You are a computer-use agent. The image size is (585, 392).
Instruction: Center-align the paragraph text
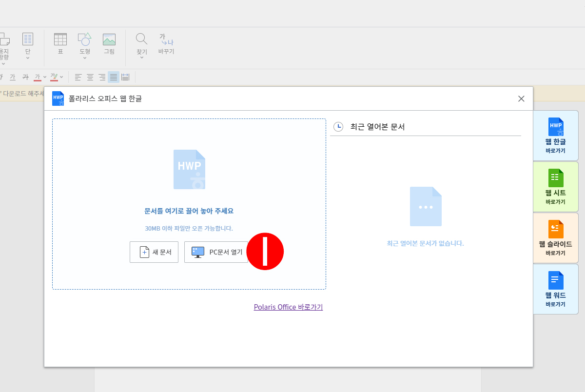(90, 77)
